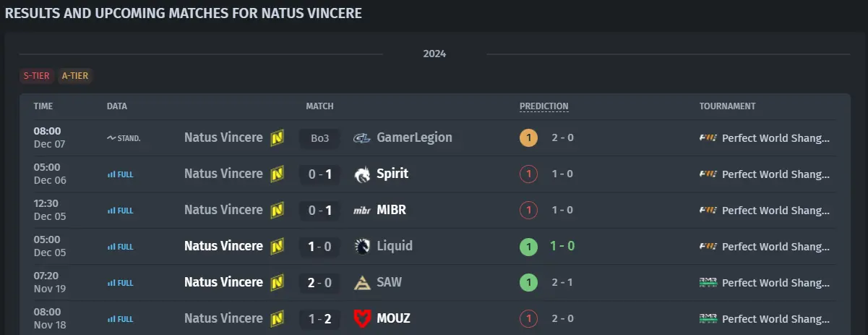
Task: Click Natus Vincere logo in Dec 07 row
Action: pyautogui.click(x=277, y=137)
